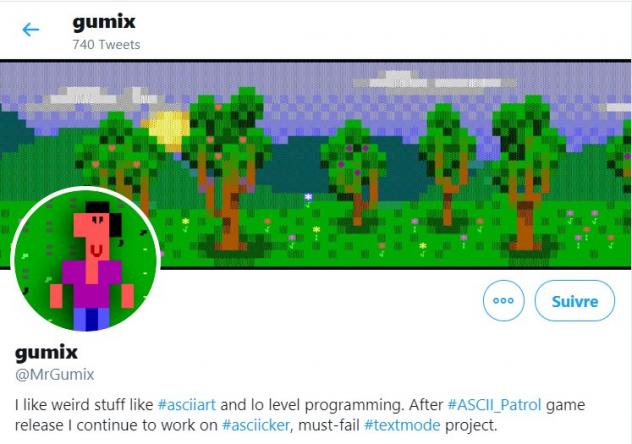This screenshot has height=444, width=632.
Task: Click the red smile on the avatar face
Action: click(96, 251)
